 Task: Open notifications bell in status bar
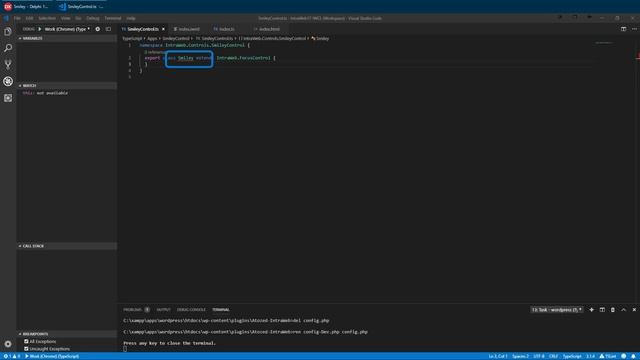[633, 356]
